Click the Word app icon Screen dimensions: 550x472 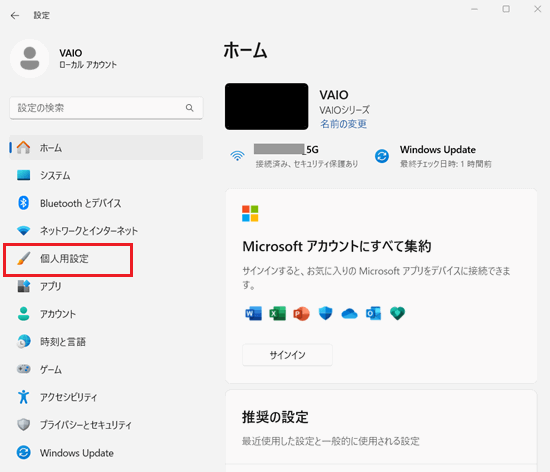coord(254,313)
